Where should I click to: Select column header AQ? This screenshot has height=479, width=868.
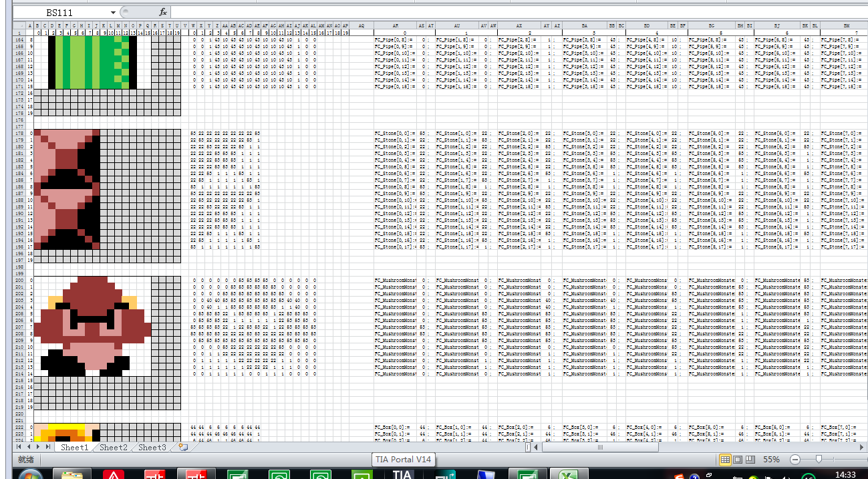tap(361, 25)
